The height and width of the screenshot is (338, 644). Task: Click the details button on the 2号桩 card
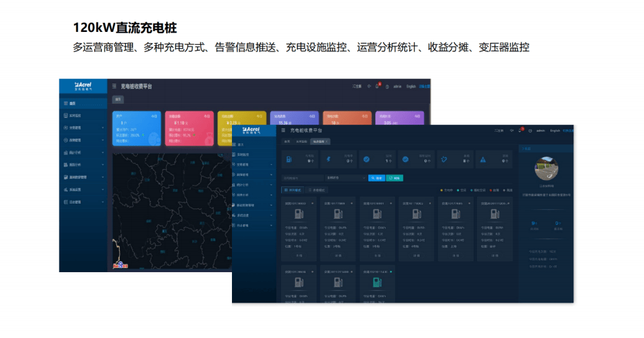338,256
